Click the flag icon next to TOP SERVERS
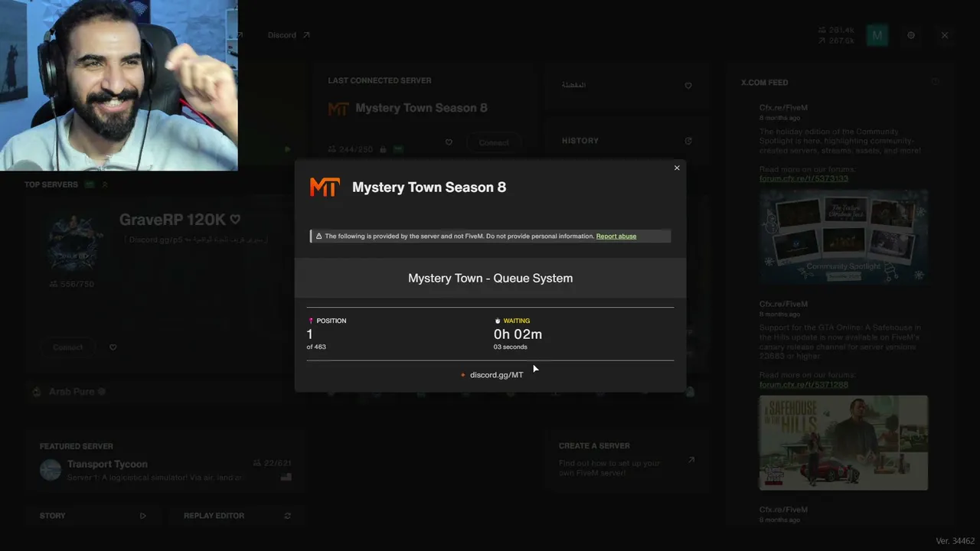 [90, 184]
